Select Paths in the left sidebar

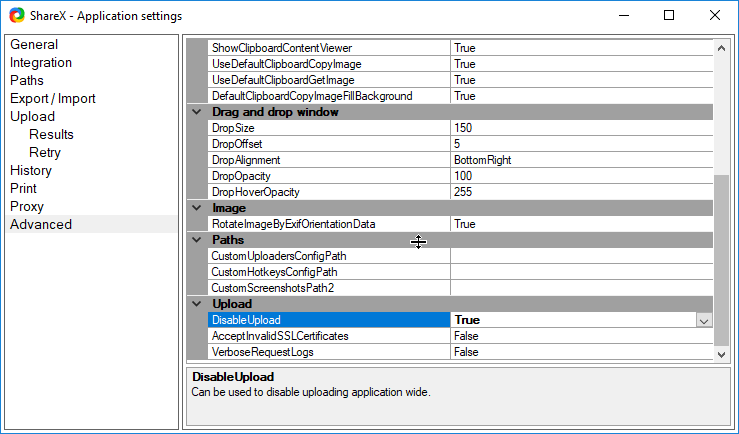click(27, 80)
